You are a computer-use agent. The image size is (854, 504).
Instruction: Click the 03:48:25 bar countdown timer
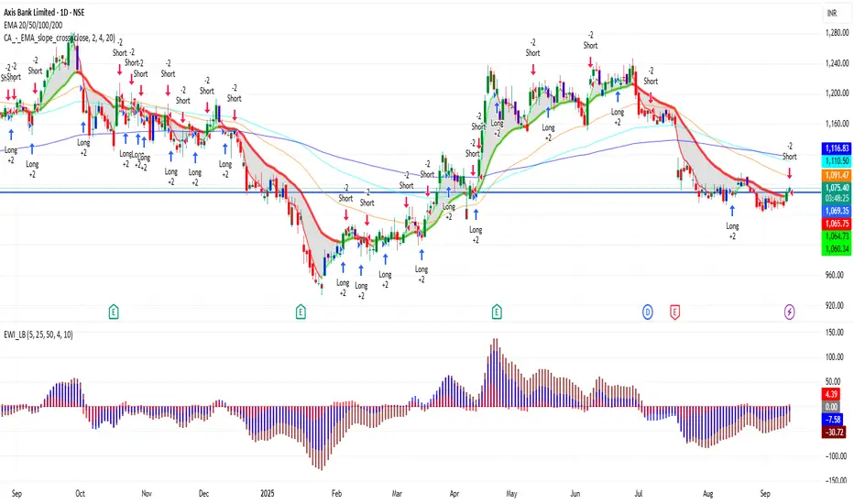click(x=837, y=198)
